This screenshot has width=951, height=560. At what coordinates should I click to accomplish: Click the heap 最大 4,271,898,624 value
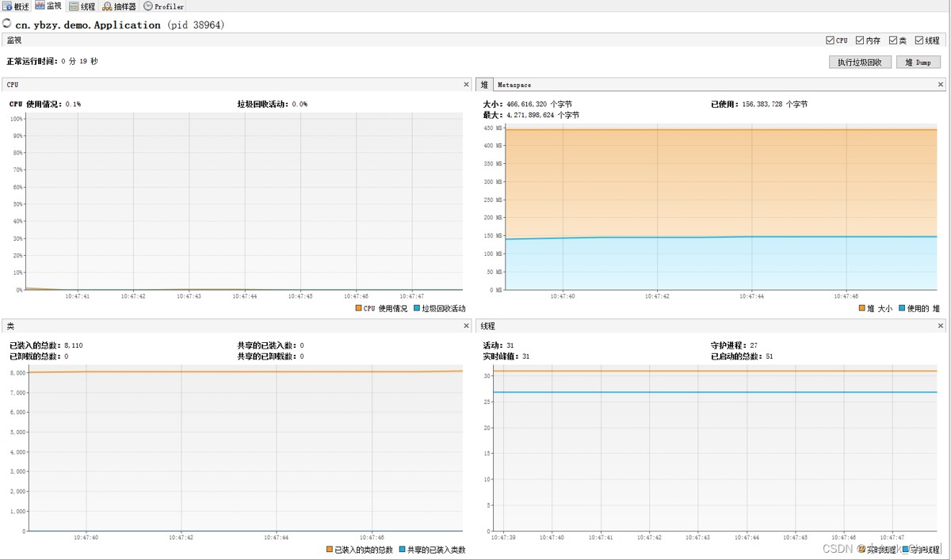(x=544, y=115)
